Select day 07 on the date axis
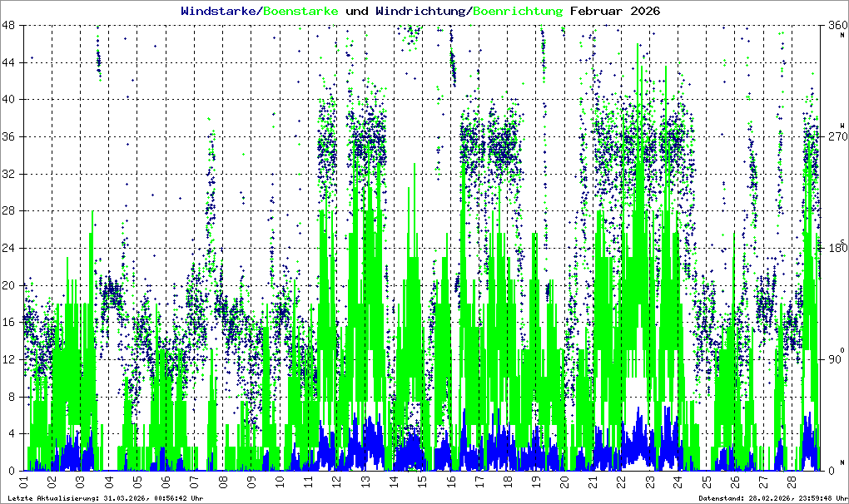 click(195, 482)
